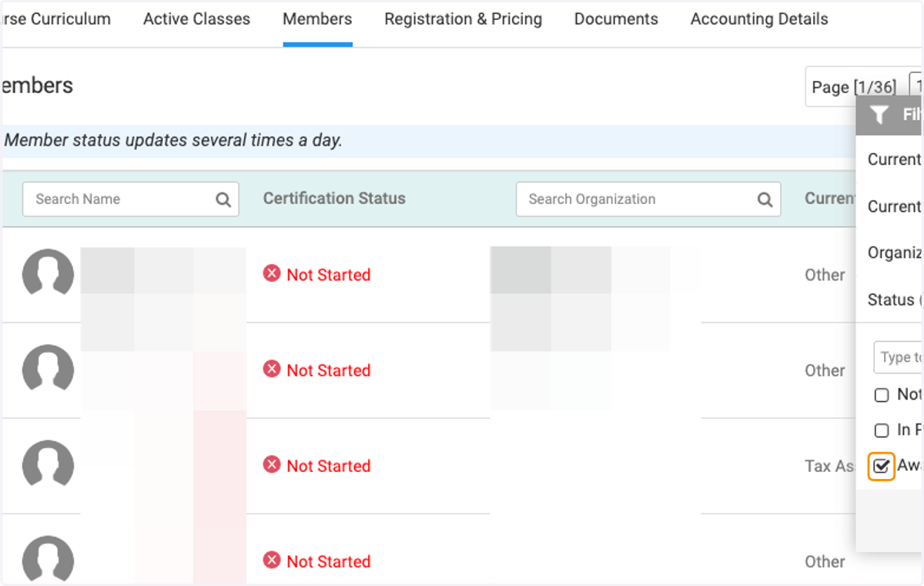Check the In P... status checkbox
Image resolution: width=924 pixels, height=586 pixels.
click(882, 430)
